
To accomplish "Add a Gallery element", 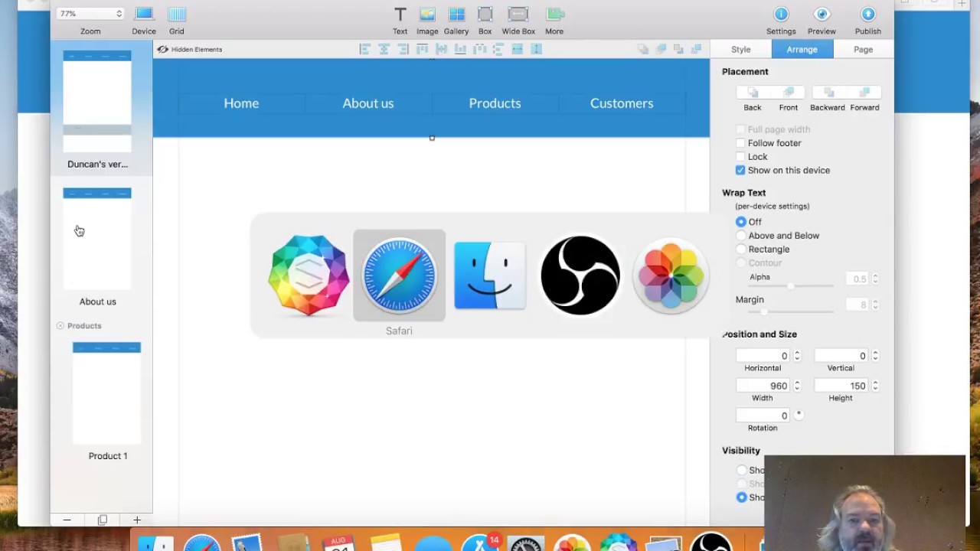I will pos(456,15).
